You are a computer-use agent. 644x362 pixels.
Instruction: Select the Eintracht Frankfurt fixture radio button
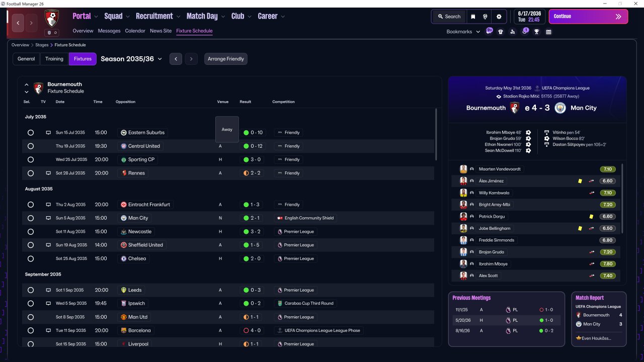(x=31, y=205)
